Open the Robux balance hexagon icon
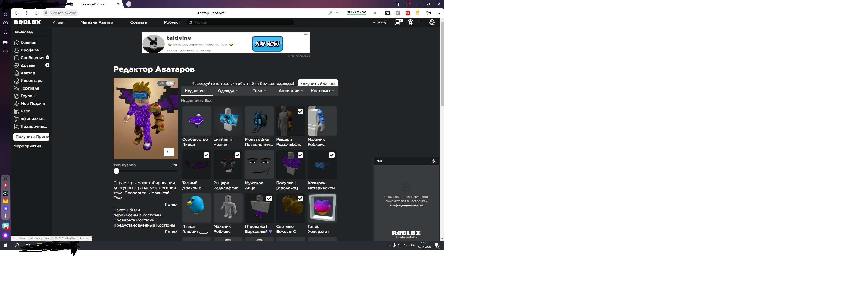The height and width of the screenshot is (293, 868). click(410, 22)
